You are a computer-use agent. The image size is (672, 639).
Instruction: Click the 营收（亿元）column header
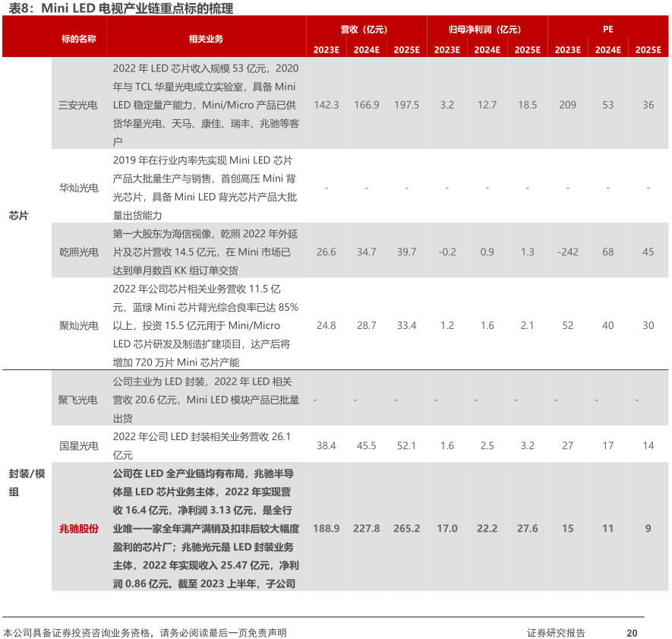point(366,29)
